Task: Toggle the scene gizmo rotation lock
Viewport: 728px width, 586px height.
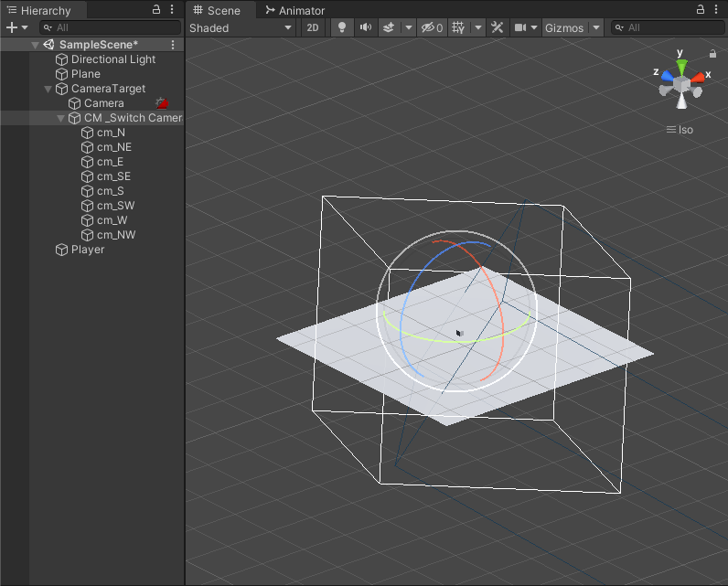Action: 712,54
